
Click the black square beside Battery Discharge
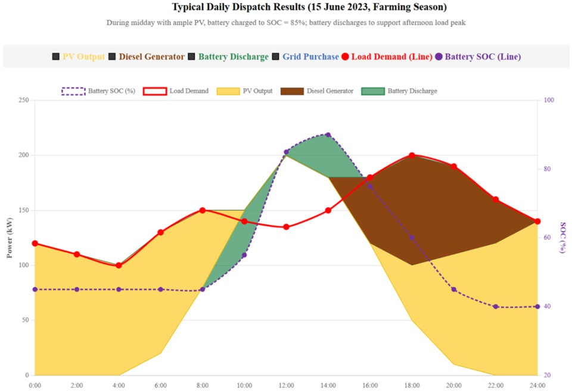pos(191,57)
